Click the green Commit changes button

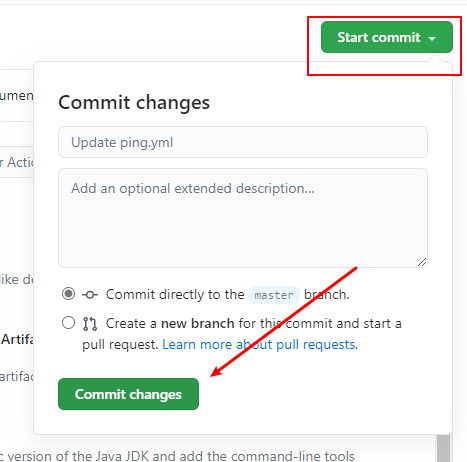coord(128,394)
